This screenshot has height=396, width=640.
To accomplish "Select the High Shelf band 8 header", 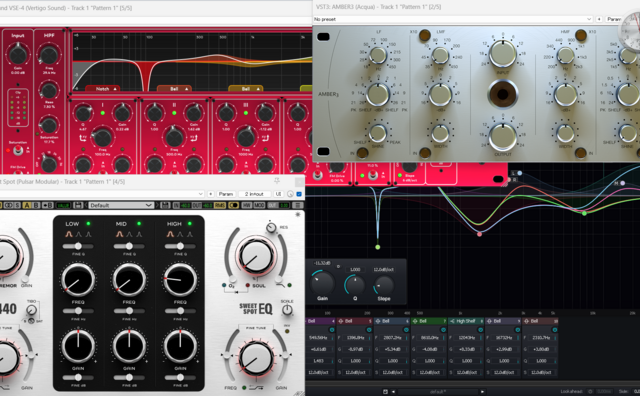I will pyautogui.click(x=466, y=321).
